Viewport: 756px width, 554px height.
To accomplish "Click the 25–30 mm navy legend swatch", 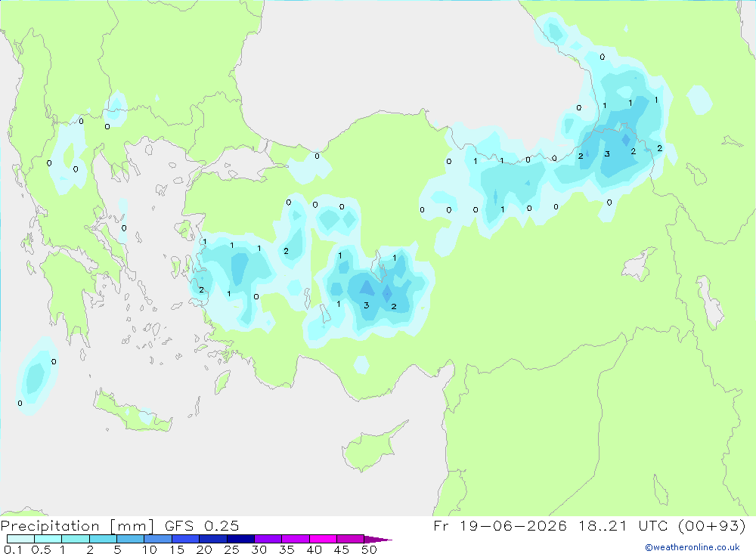I will point(240,539).
